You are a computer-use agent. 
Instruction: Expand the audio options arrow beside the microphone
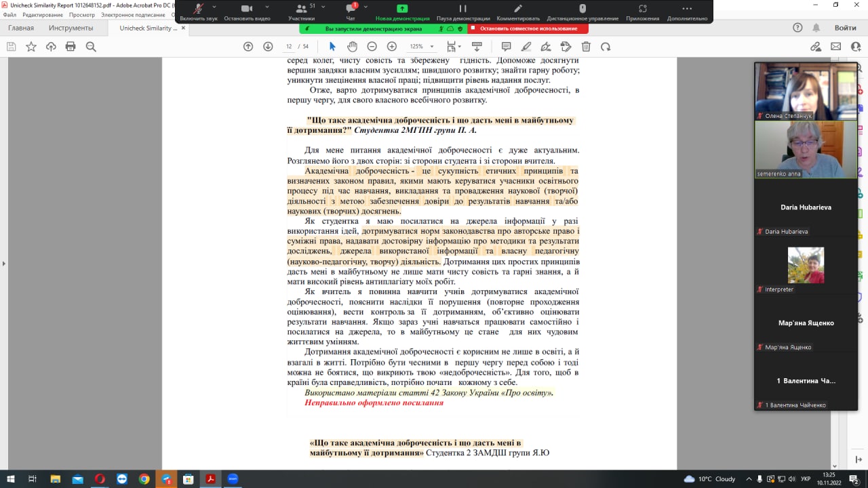click(x=214, y=7)
